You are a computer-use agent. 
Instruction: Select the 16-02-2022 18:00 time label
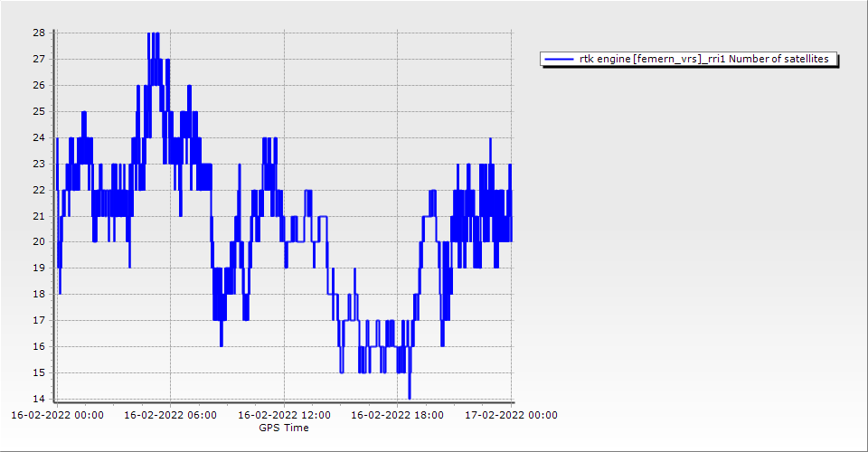pyautogui.click(x=397, y=415)
